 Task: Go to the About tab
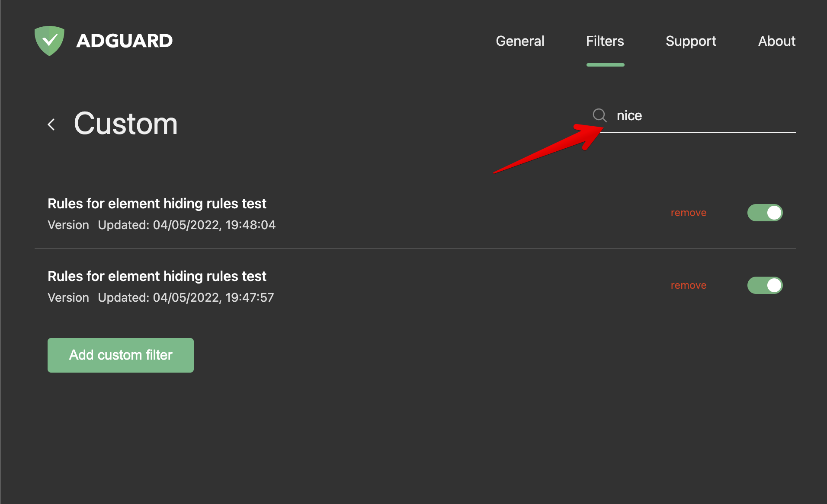click(776, 41)
